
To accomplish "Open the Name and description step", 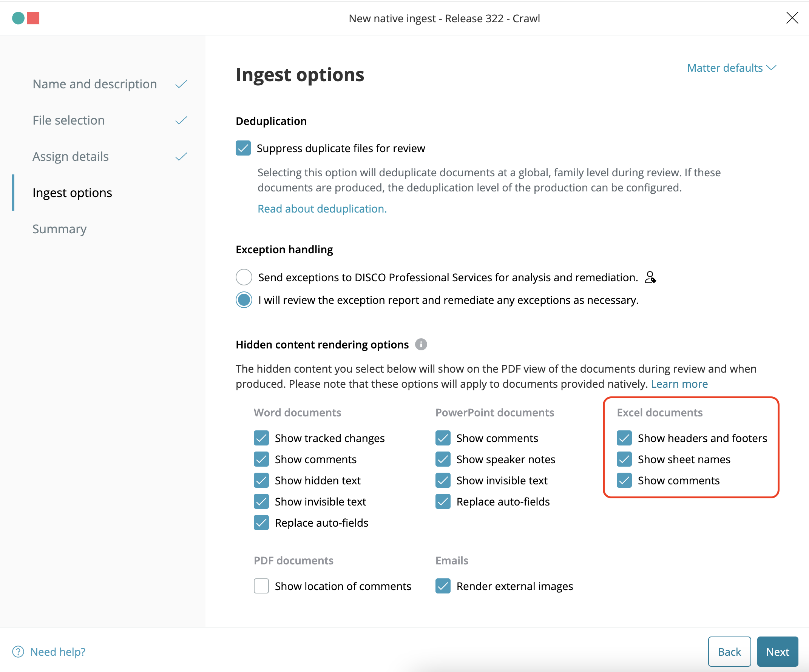I will pos(95,84).
